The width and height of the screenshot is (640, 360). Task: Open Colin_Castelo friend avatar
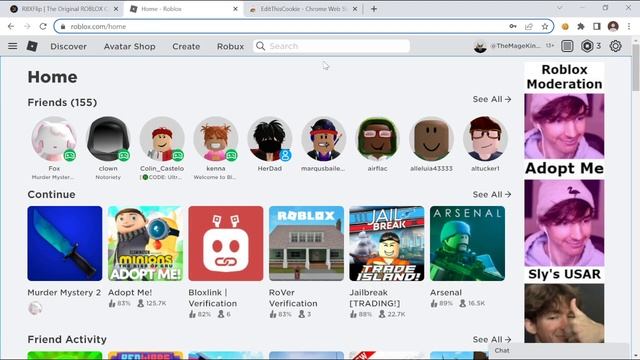tap(162, 139)
